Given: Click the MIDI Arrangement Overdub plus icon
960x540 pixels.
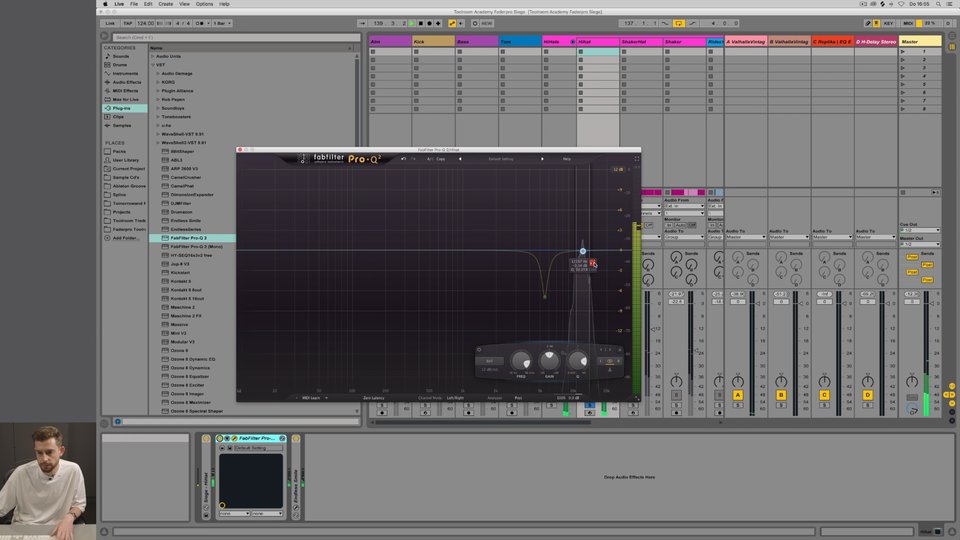Looking at the screenshot, I should point(438,23).
